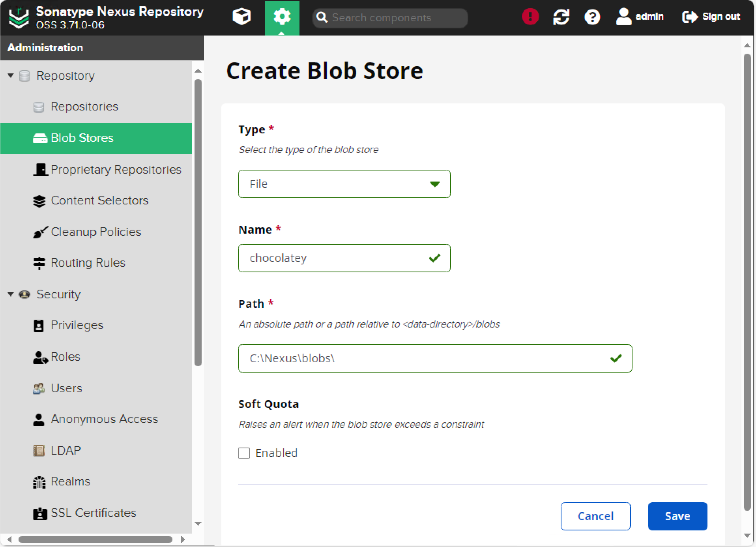Click the red system alert icon
This screenshot has width=756, height=547.
tap(530, 17)
